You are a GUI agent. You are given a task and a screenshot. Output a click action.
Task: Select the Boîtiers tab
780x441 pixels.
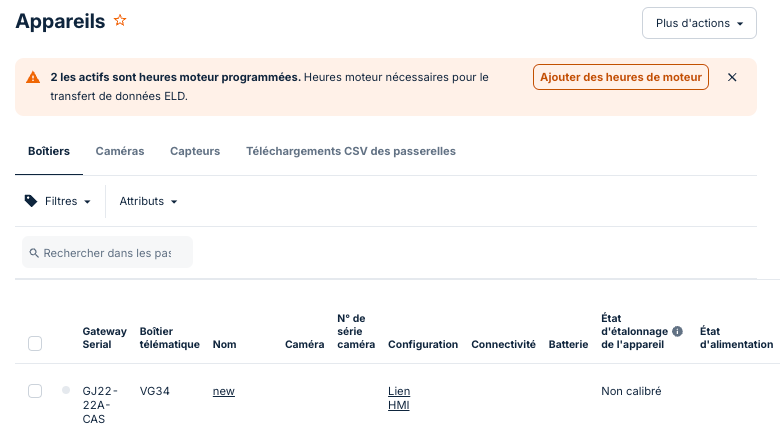[49, 151]
